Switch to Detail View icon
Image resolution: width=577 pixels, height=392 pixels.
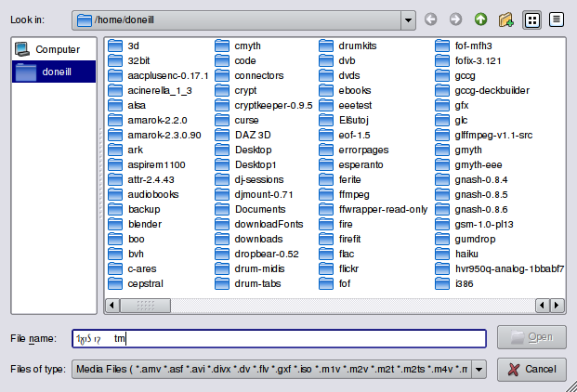click(557, 19)
